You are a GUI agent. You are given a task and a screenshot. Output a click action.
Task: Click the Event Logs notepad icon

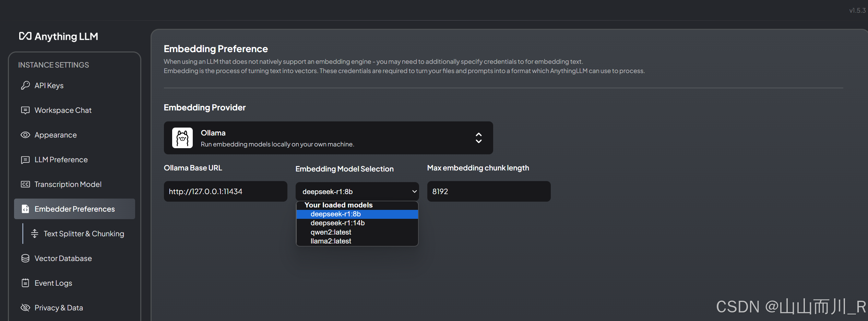pyautogui.click(x=25, y=283)
